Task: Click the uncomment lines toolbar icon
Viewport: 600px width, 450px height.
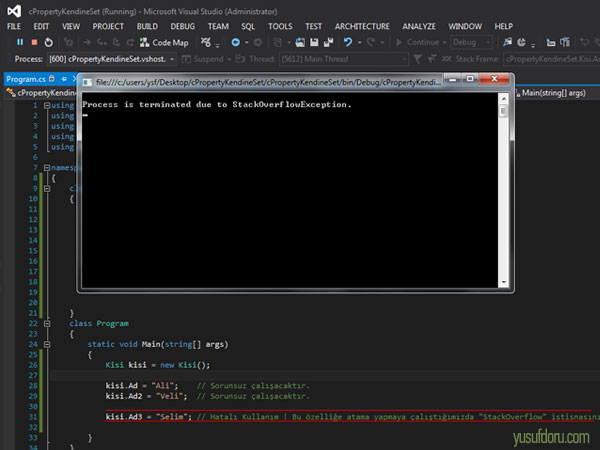Action: coord(565,42)
